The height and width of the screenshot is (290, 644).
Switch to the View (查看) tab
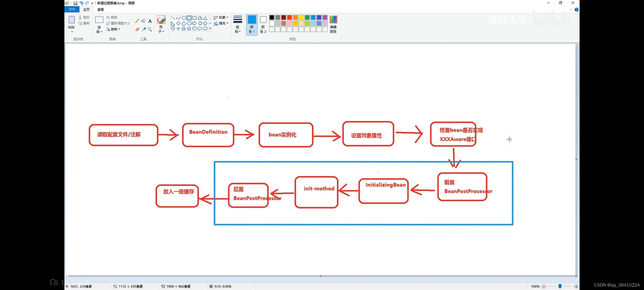point(101,10)
